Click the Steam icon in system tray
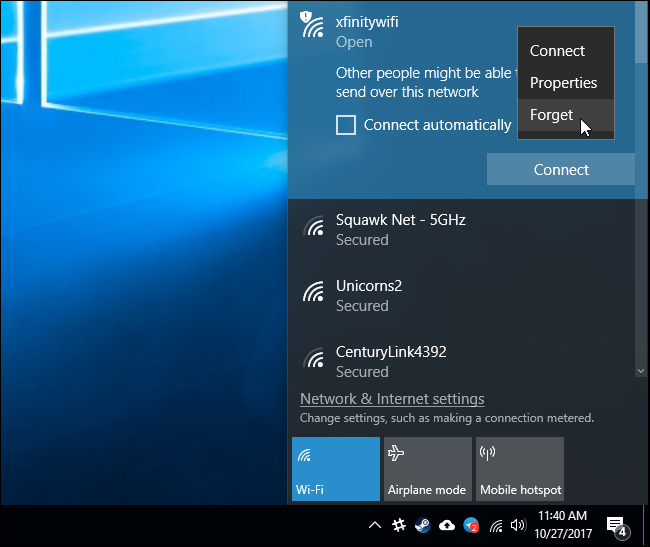The image size is (650, 547). coord(422,525)
